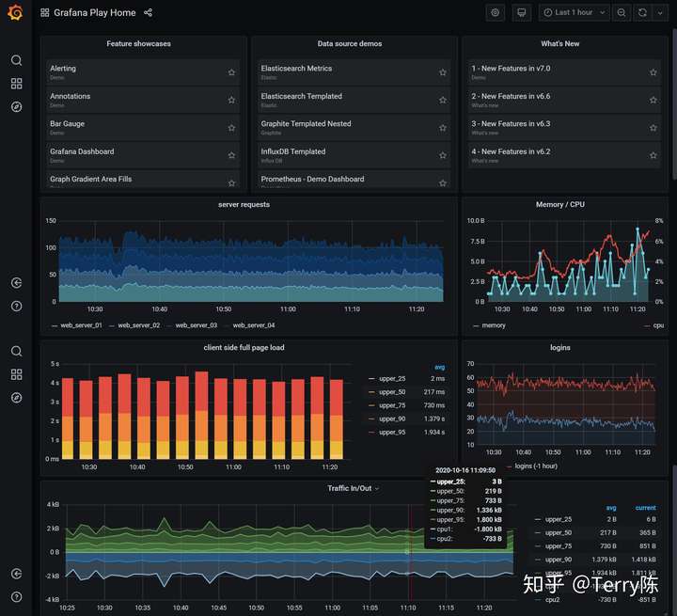Click sidebar sign-in icon beside the Traffic In/Out chart
Image resolution: width=677 pixels, height=616 pixels.
coord(16,574)
